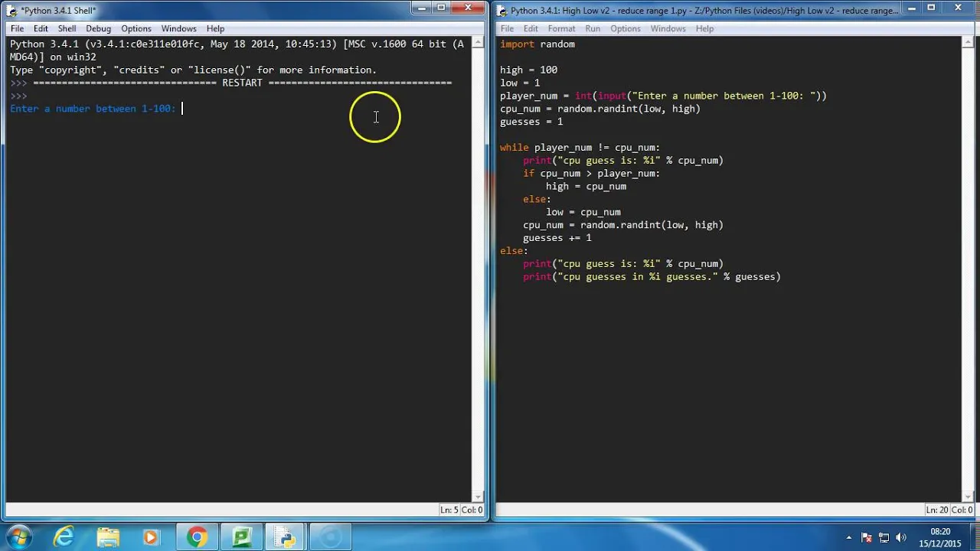The width and height of the screenshot is (980, 551).
Task: Open Help menu in Python Shell window
Action: pos(215,28)
